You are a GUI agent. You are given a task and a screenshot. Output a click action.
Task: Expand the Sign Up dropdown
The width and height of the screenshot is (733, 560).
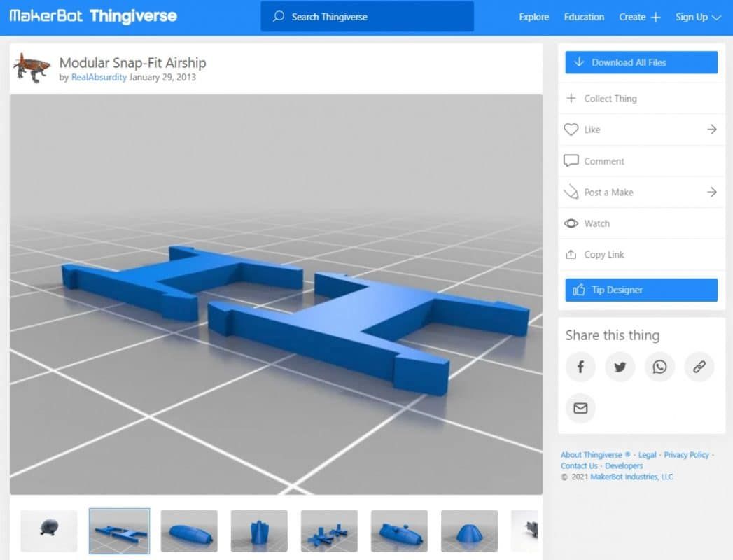point(698,17)
